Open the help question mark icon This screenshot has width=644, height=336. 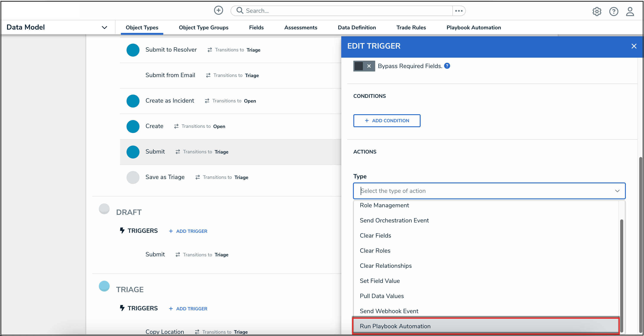coord(613,11)
